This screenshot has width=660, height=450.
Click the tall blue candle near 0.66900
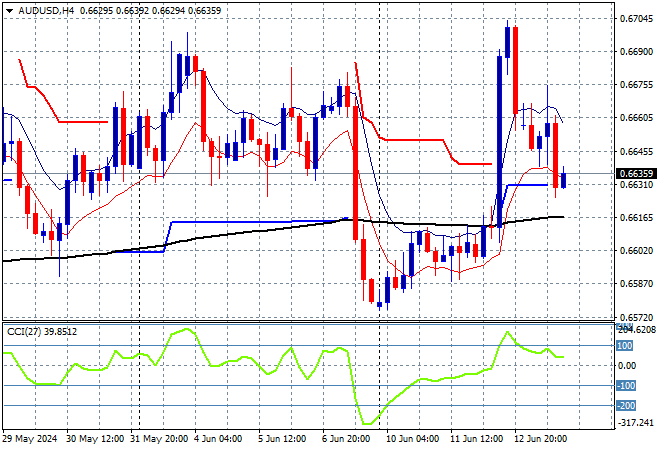pyautogui.click(x=500, y=141)
